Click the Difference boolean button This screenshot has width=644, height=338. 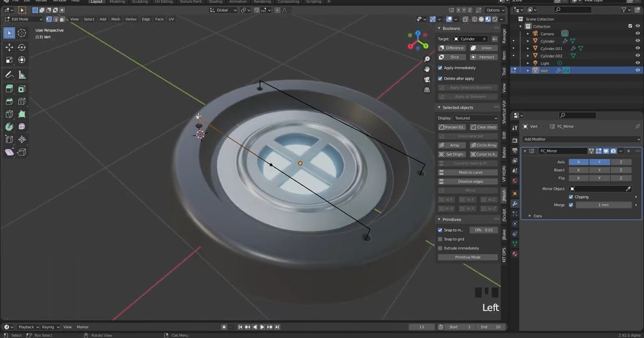(453, 48)
